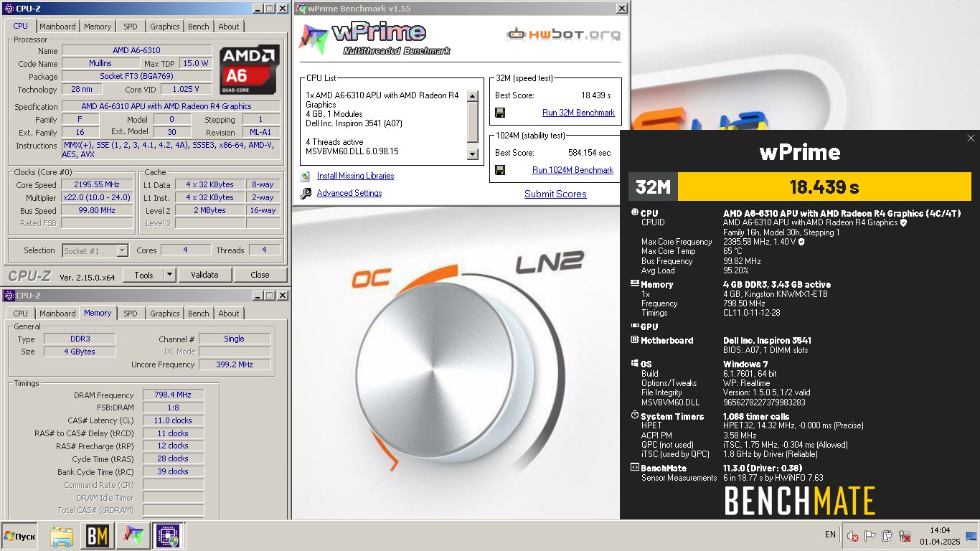The width and height of the screenshot is (980, 551).
Task: Click the Close button in CPU-Z
Action: pyautogui.click(x=260, y=275)
